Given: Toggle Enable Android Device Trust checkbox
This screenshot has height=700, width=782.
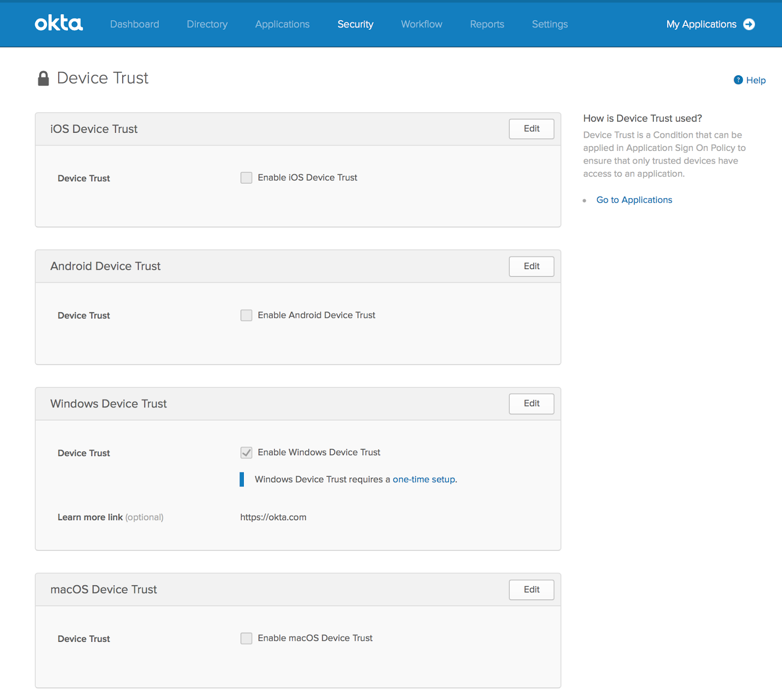Looking at the screenshot, I should (x=246, y=315).
